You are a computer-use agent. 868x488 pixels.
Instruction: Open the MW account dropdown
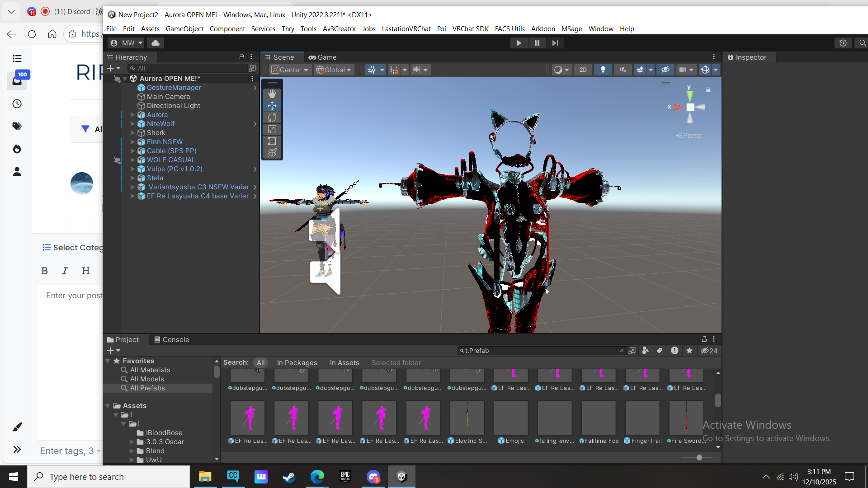[126, 43]
